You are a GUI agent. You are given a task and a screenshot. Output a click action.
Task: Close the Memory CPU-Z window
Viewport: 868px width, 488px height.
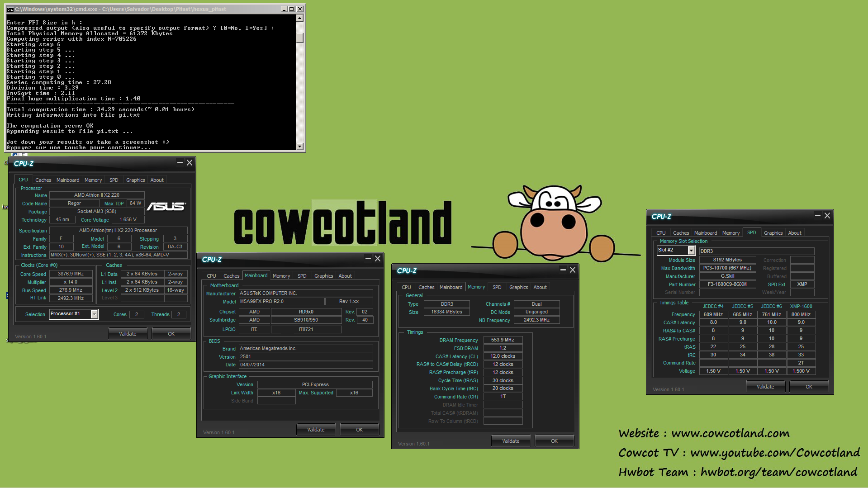coord(573,270)
